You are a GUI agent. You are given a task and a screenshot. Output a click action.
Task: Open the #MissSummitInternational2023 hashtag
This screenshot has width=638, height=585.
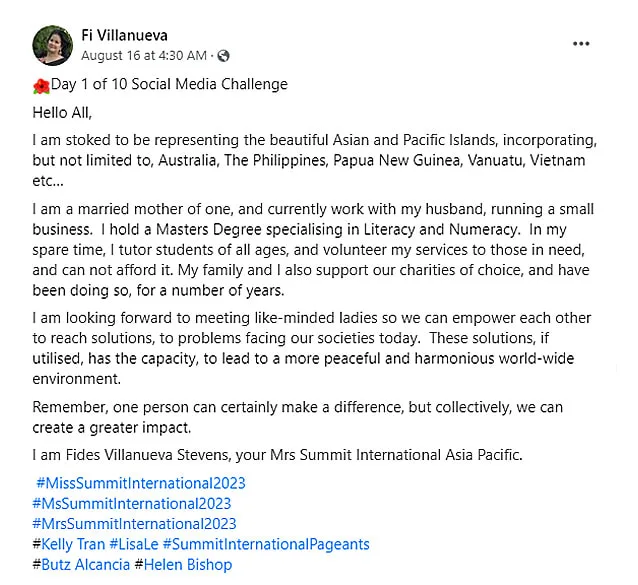tap(141, 483)
